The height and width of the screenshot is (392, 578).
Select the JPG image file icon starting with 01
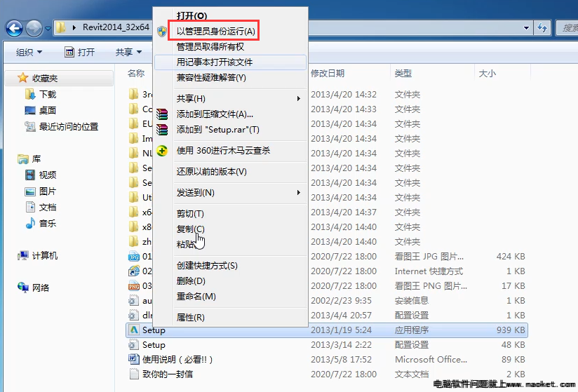pos(133,257)
